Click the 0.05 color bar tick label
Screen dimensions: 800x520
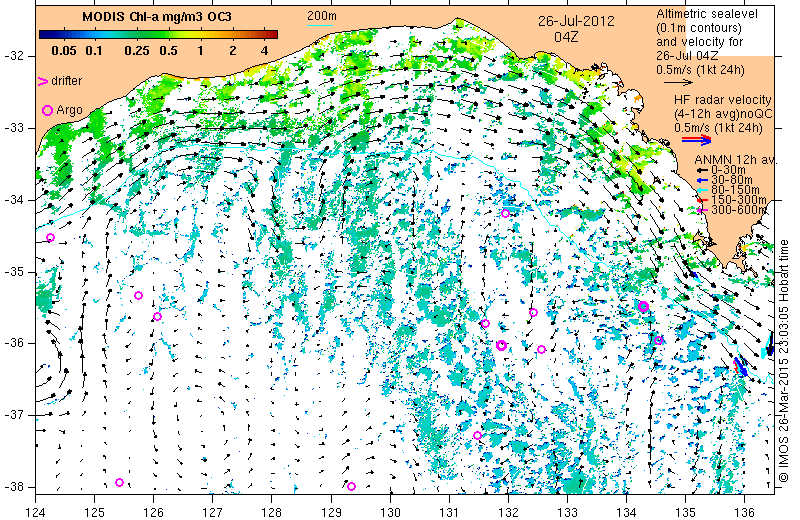(64, 51)
